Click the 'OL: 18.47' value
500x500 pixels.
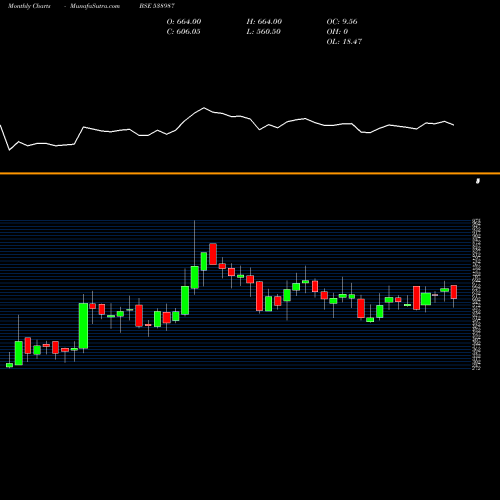344,42
